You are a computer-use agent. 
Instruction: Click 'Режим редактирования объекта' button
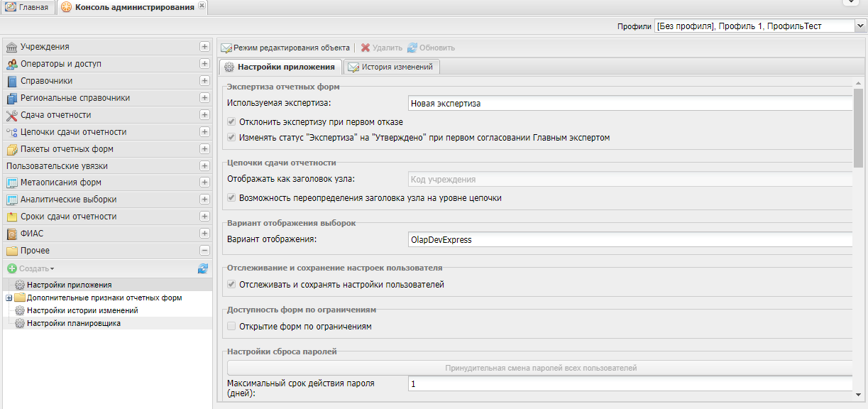pos(285,48)
